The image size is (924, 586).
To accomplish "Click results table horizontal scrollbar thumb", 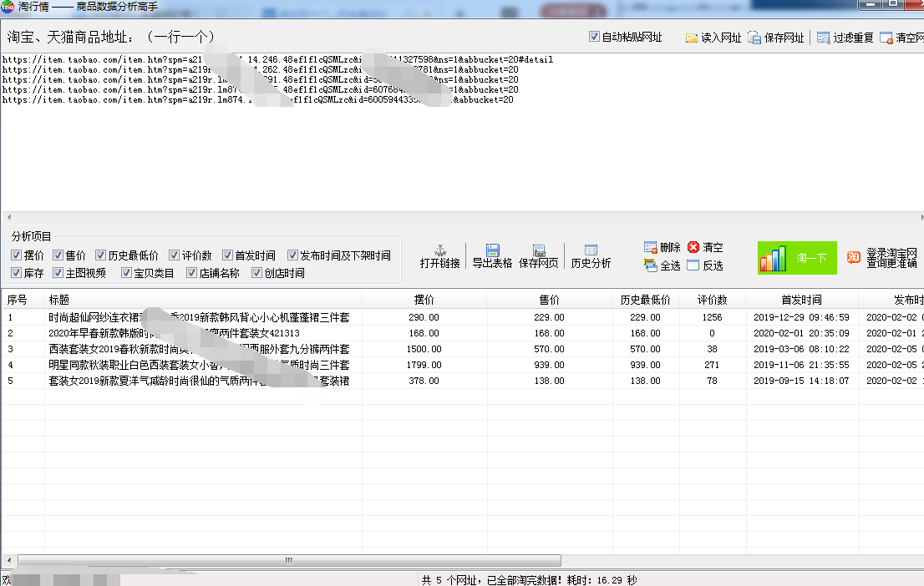I will point(289,560).
